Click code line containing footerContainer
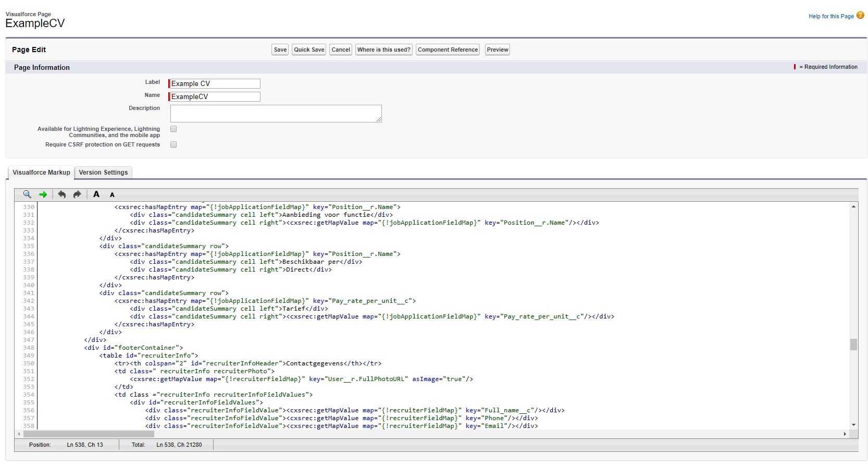This screenshot has height=466, width=868. (x=134, y=348)
